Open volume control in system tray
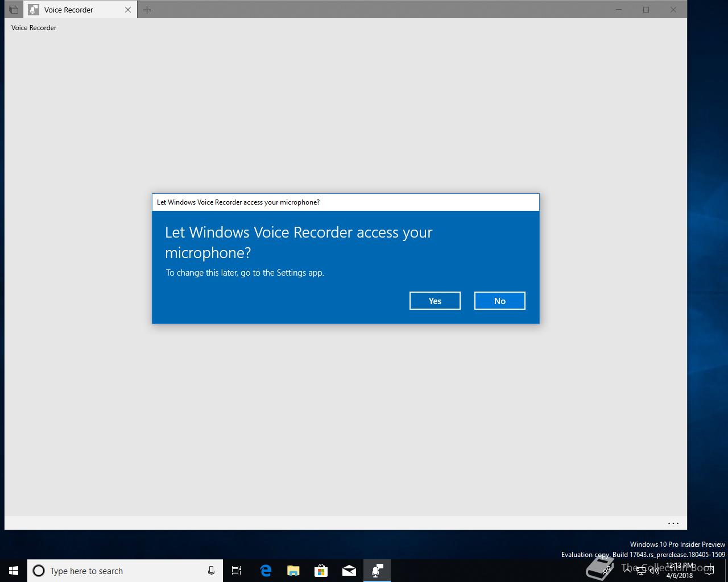This screenshot has width=728, height=582. pyautogui.click(x=654, y=571)
